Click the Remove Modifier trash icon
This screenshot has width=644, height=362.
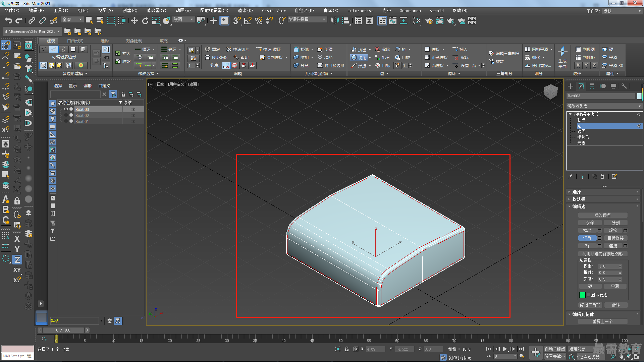[602, 176]
